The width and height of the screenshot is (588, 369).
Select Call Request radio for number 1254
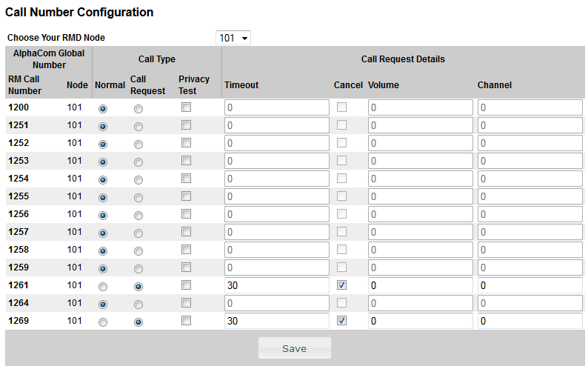tap(138, 179)
